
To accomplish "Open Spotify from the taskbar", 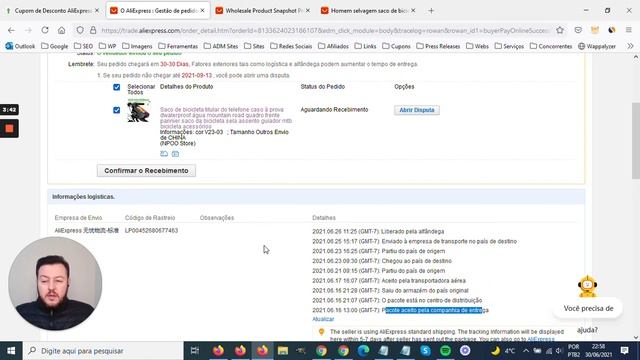I will (x=445, y=351).
